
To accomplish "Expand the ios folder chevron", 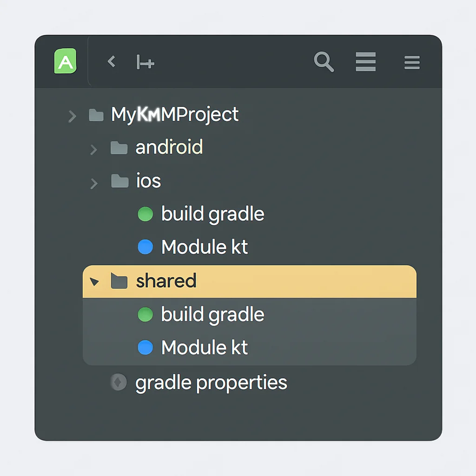I will 94,183.
